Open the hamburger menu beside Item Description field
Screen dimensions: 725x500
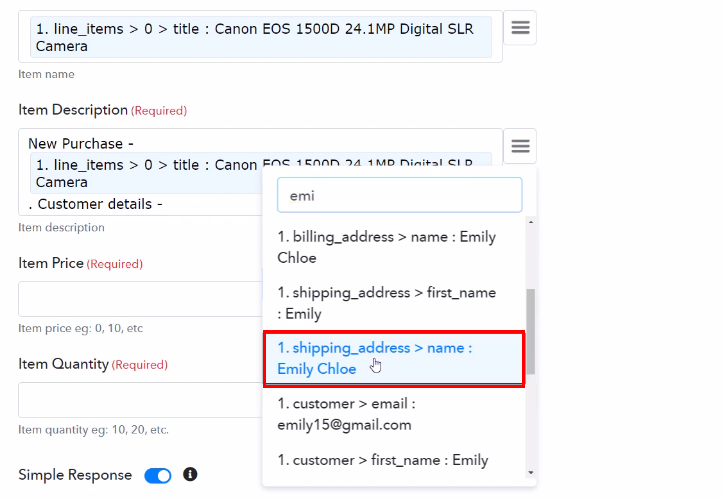pos(520,146)
